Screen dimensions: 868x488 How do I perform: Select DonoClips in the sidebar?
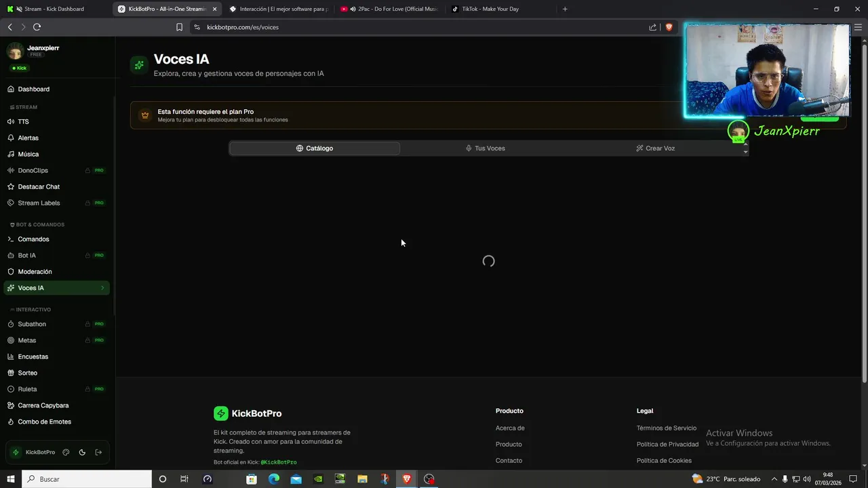point(56,170)
